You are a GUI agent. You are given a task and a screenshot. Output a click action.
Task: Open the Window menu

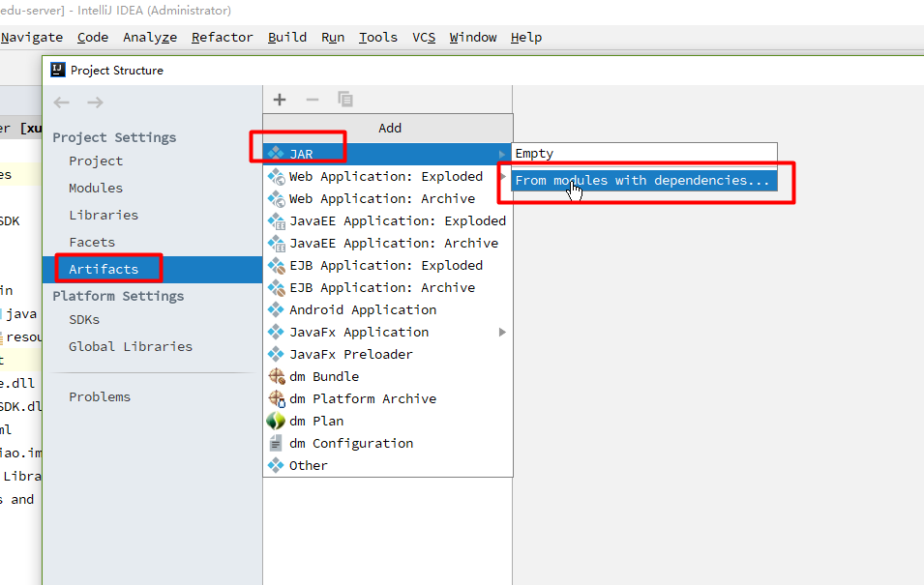(x=473, y=37)
